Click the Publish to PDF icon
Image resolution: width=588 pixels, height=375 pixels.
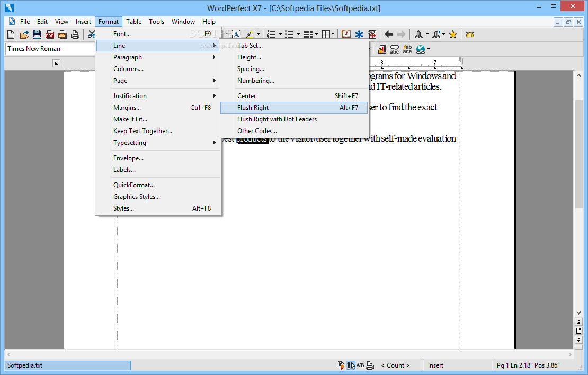[x=49, y=34]
